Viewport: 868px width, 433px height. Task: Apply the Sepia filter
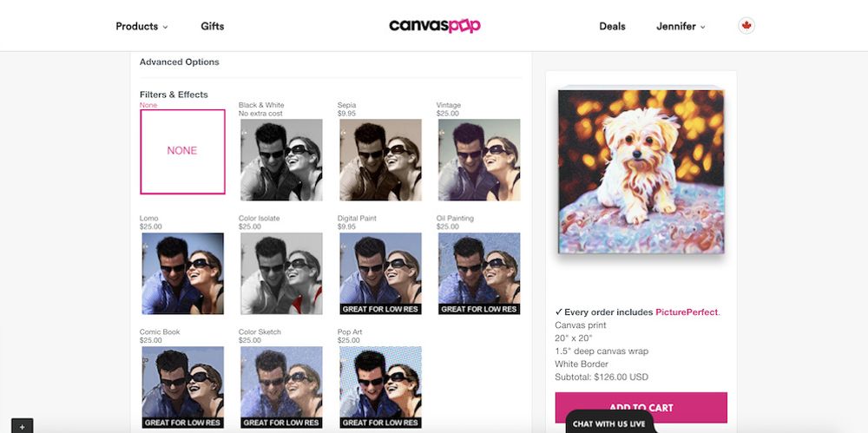pyautogui.click(x=380, y=160)
